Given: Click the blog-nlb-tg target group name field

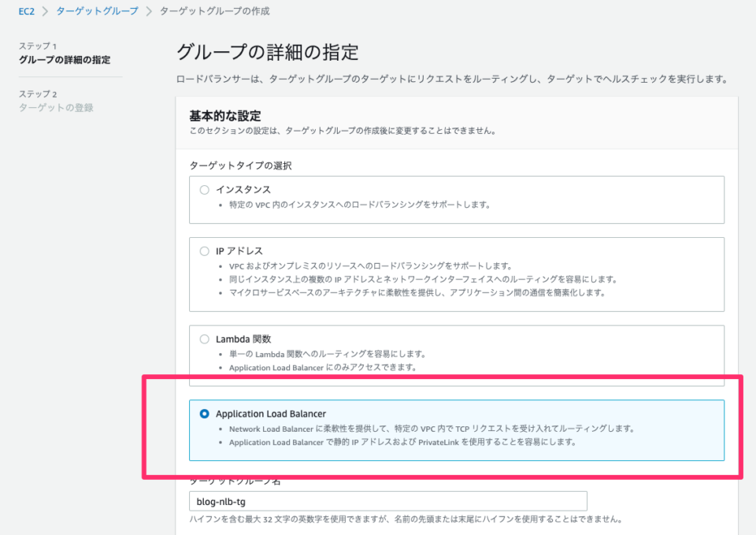Looking at the screenshot, I should (388, 501).
